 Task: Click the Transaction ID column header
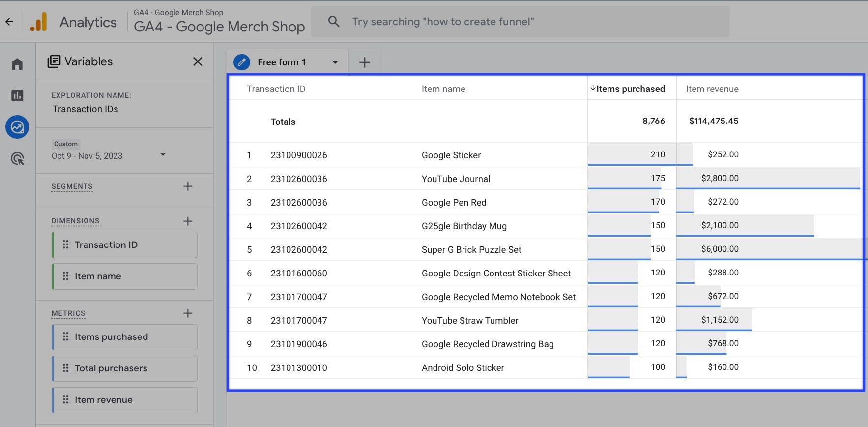(x=276, y=89)
